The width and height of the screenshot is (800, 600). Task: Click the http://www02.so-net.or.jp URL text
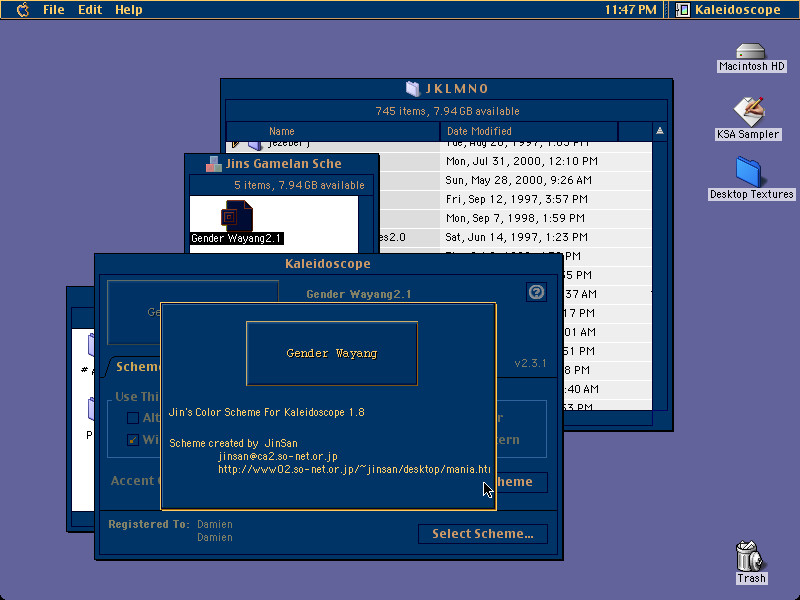point(354,469)
